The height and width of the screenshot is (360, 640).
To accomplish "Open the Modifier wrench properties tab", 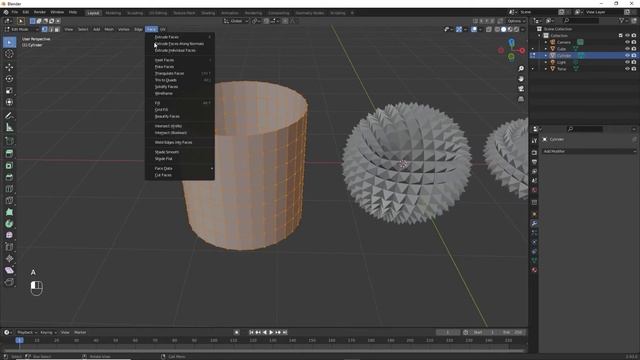I will tap(534, 223).
